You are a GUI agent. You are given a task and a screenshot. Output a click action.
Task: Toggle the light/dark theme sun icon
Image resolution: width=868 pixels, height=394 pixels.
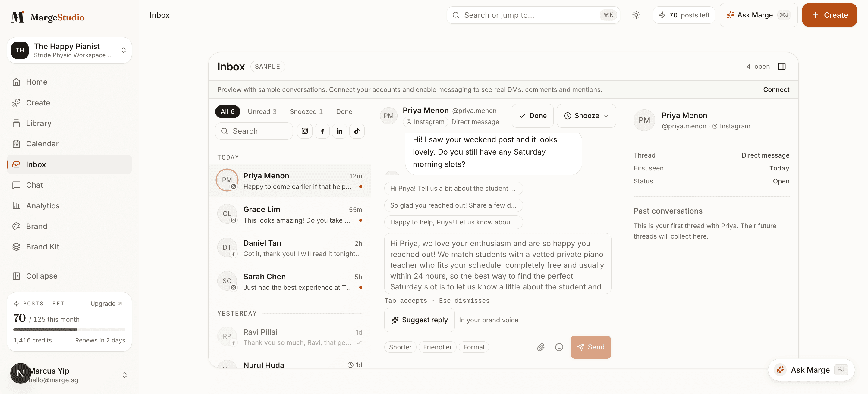pos(636,15)
